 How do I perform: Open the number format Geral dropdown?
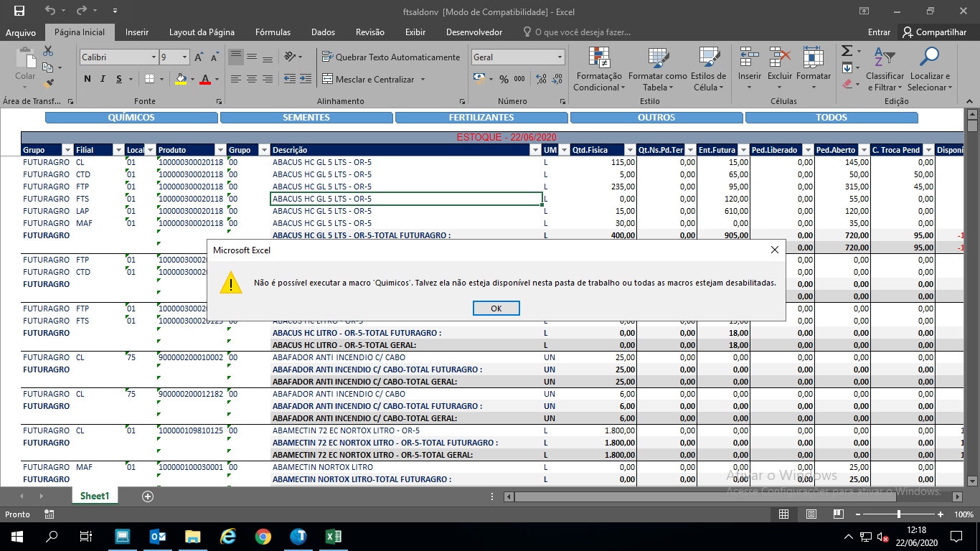pyautogui.click(x=560, y=57)
